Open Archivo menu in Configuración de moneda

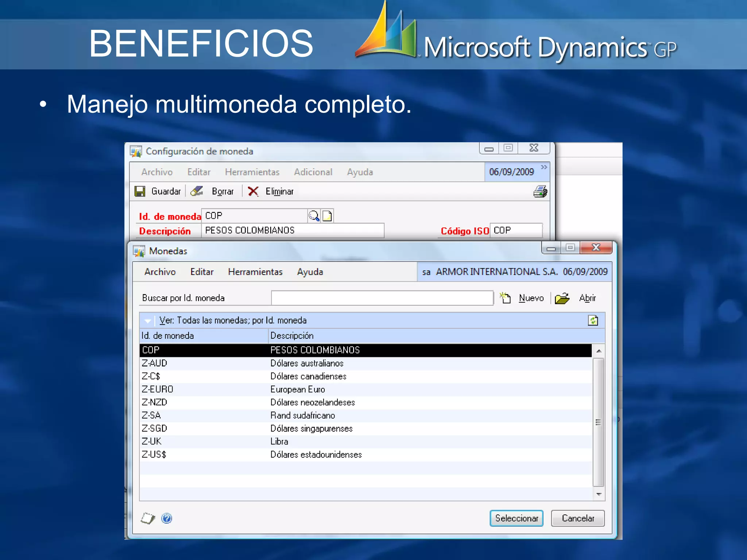pyautogui.click(x=157, y=172)
